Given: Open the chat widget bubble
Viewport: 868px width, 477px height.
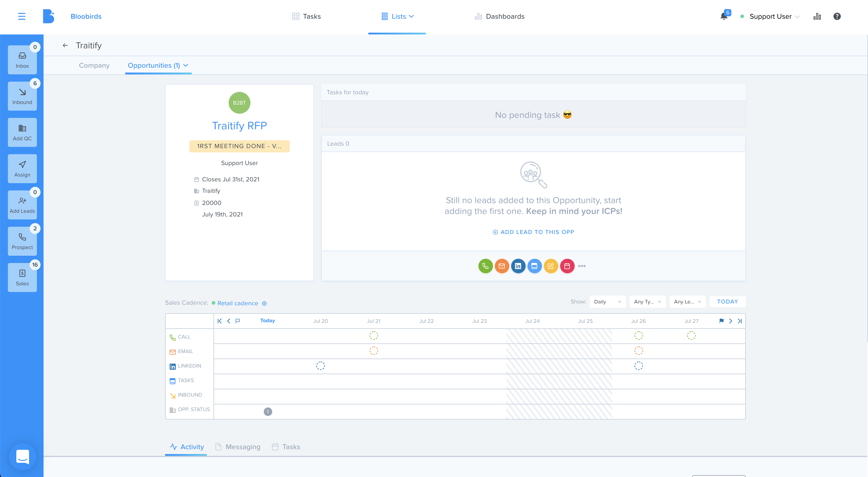Looking at the screenshot, I should pos(23,456).
